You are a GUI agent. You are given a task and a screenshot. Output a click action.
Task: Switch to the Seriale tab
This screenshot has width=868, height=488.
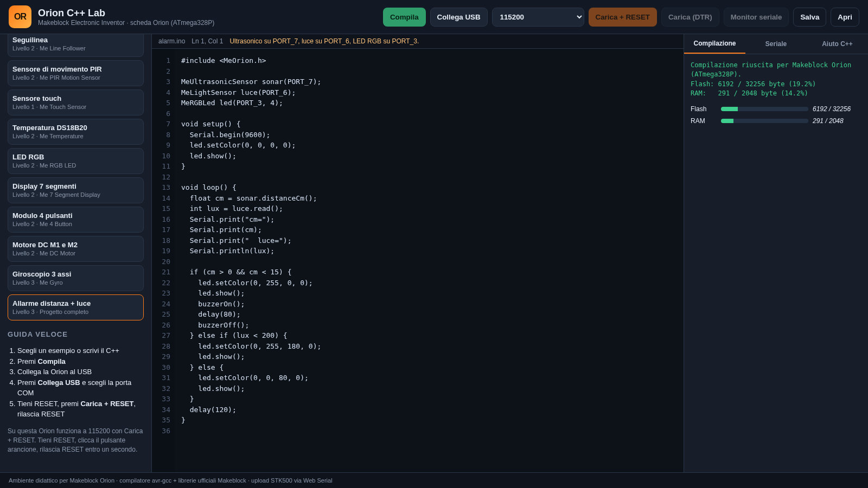tap(776, 44)
